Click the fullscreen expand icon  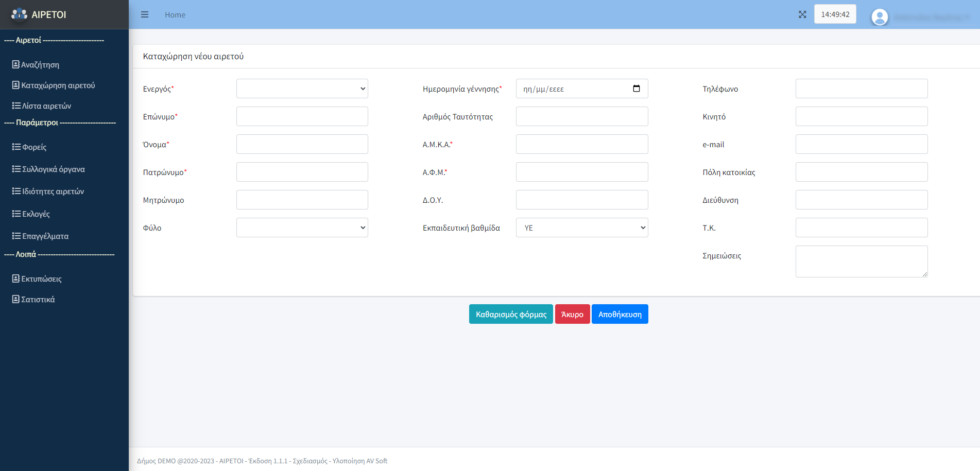[802, 14]
